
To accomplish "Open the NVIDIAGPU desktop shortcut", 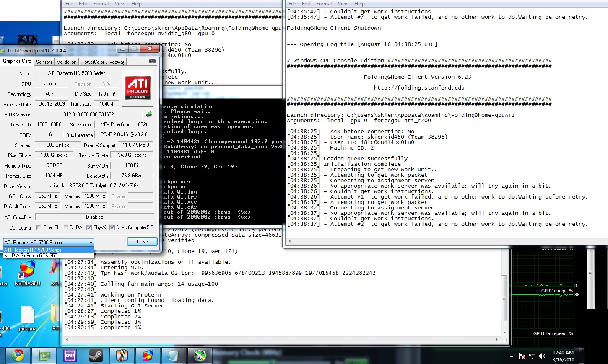I will [x=27, y=273].
